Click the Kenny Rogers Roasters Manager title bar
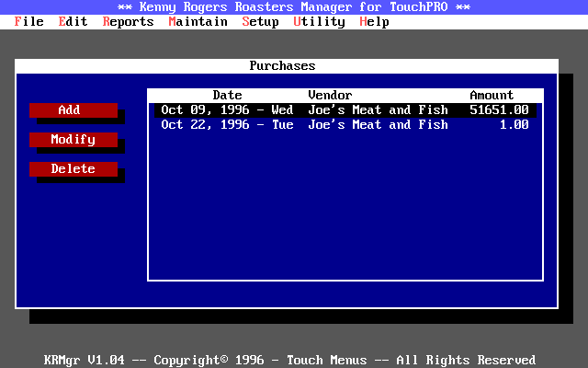The height and width of the screenshot is (368, 588). point(294,7)
